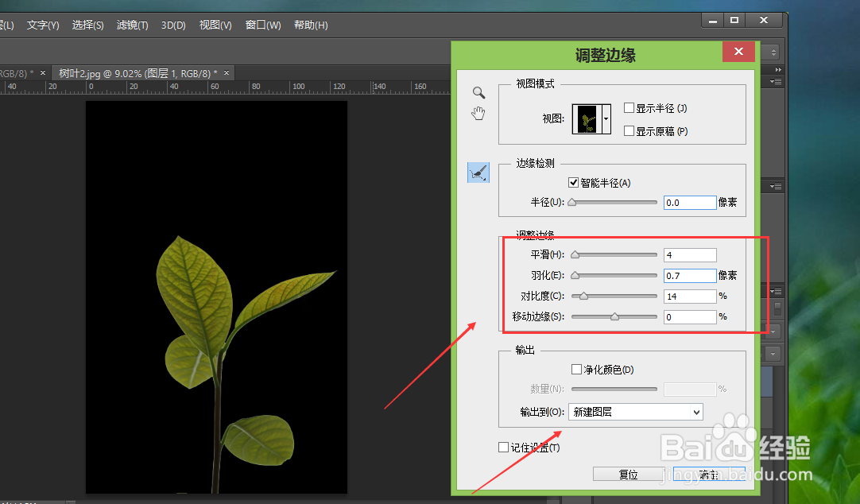This screenshot has height=504, width=860.
Task: Open the 帮助(H) menu
Action: tap(311, 25)
